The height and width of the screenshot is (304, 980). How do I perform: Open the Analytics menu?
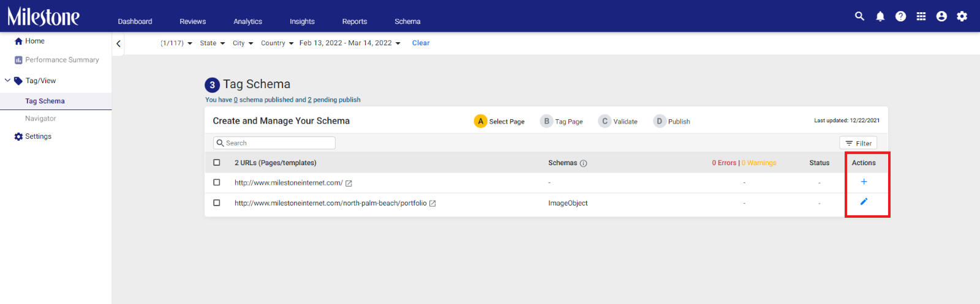[247, 21]
